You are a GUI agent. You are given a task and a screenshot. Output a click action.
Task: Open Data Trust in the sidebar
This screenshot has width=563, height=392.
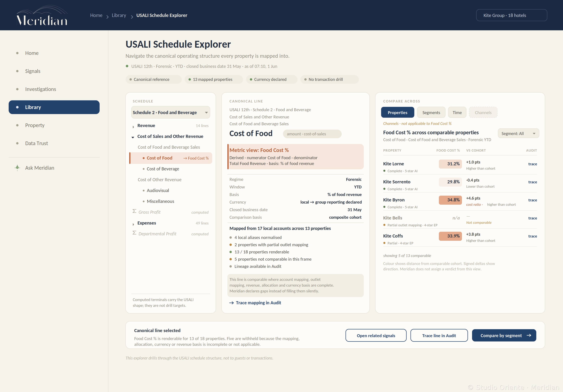click(54, 143)
